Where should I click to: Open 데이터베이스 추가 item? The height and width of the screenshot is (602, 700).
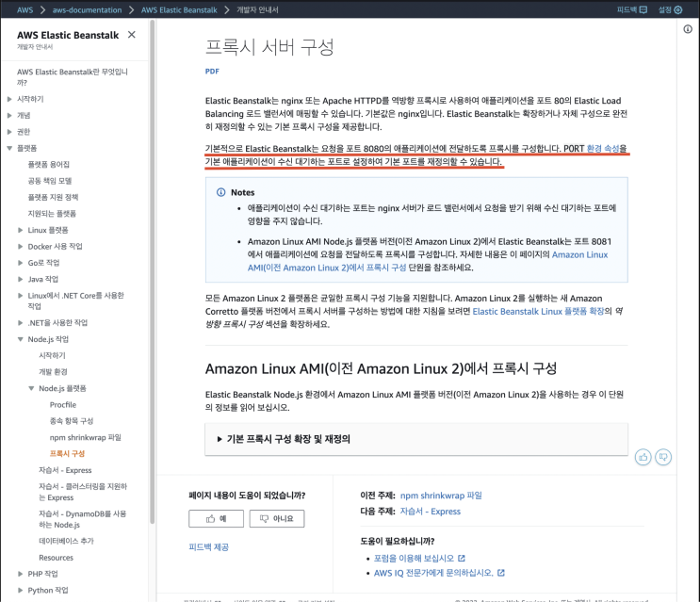pyautogui.click(x=66, y=541)
